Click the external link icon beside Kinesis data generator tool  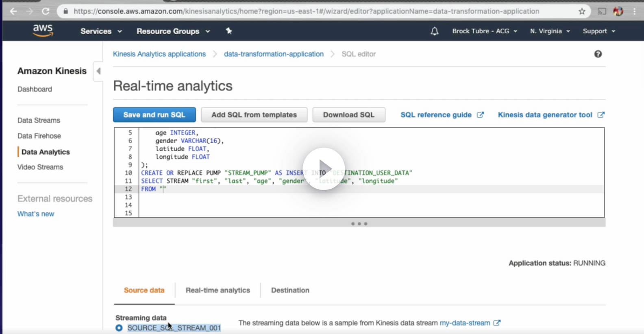(601, 115)
